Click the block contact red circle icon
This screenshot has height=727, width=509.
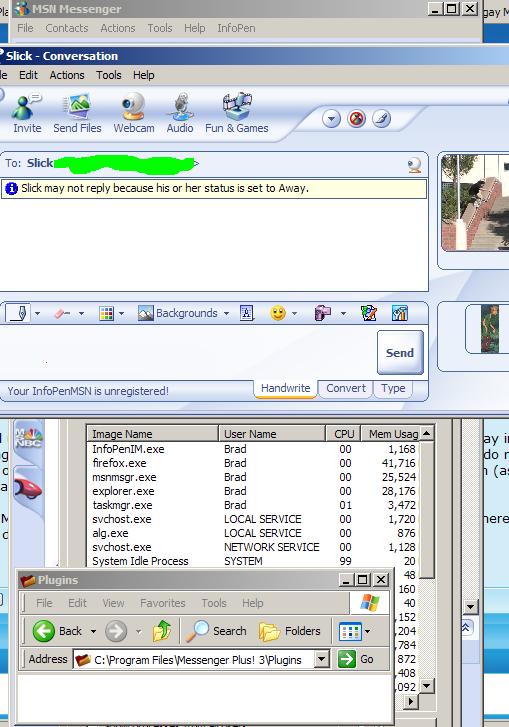point(356,119)
